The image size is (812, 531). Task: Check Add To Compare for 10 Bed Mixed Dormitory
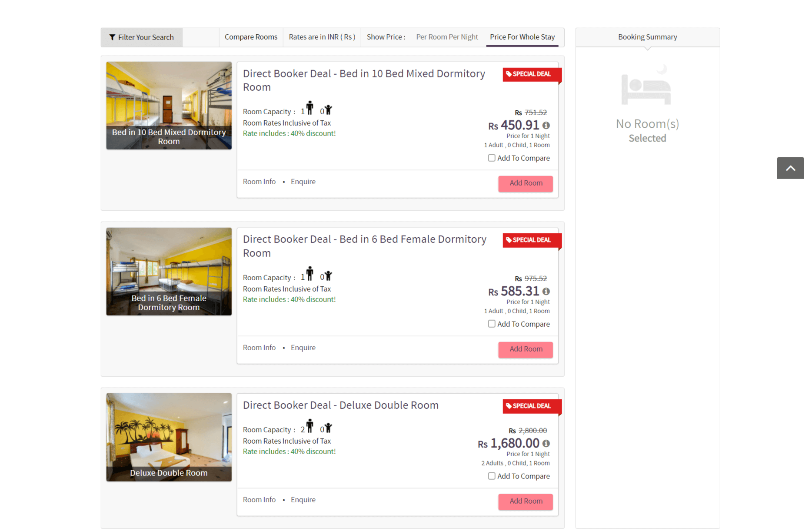point(492,158)
